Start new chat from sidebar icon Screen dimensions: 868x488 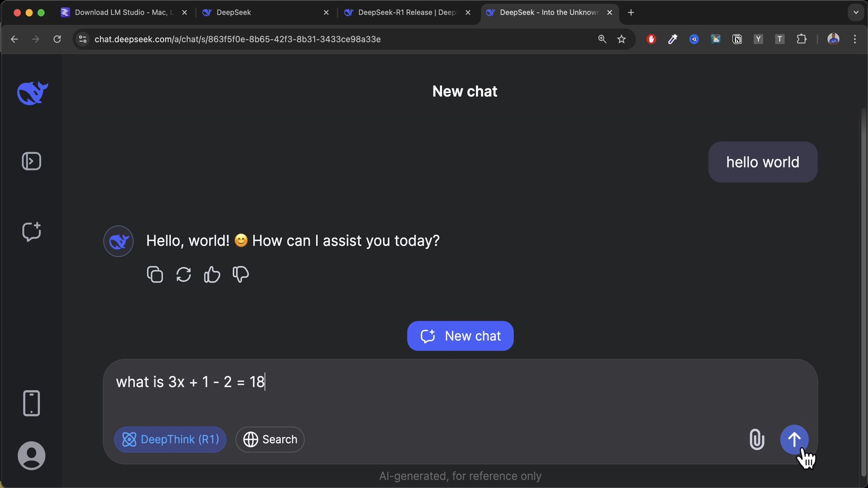[32, 232]
